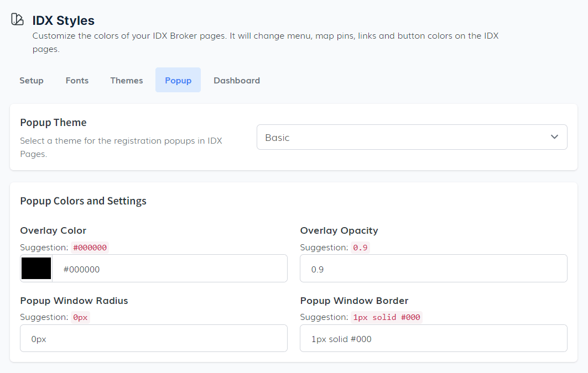Click the IDX Styles palette icon

tap(17, 19)
